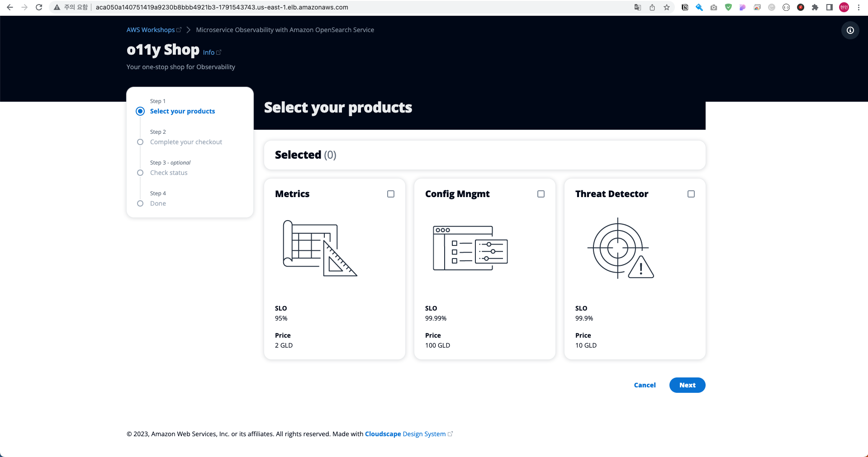Click the Metrics card title
Image resolution: width=868 pixels, height=457 pixels.
tap(292, 194)
